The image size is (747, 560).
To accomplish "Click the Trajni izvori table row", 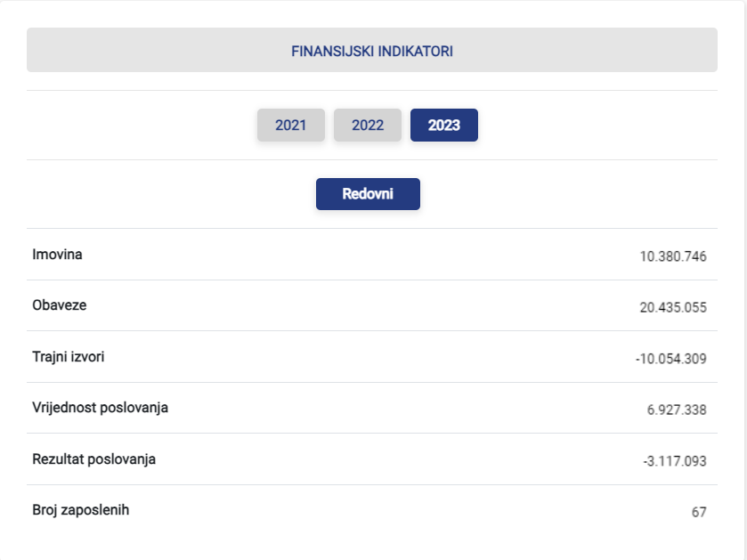I will (372, 357).
